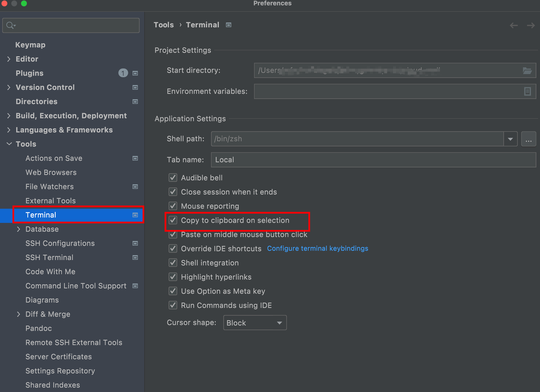Expand the Editor settings section
This screenshot has height=392, width=540.
tap(9, 59)
